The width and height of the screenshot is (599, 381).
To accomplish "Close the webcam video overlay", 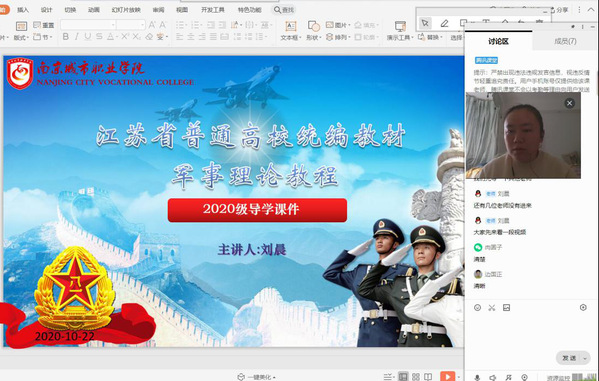I will click(570, 103).
